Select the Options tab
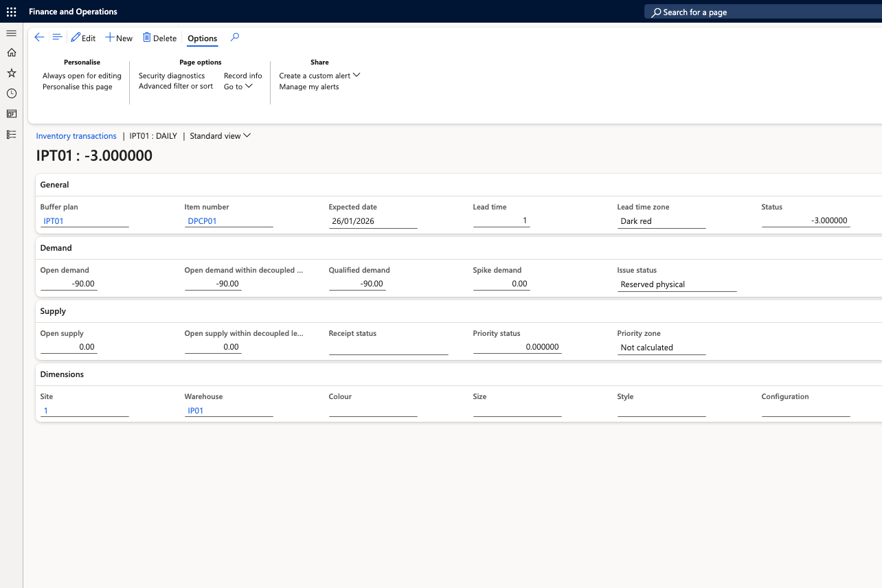Screen dimensions: 882x588 click(203, 38)
